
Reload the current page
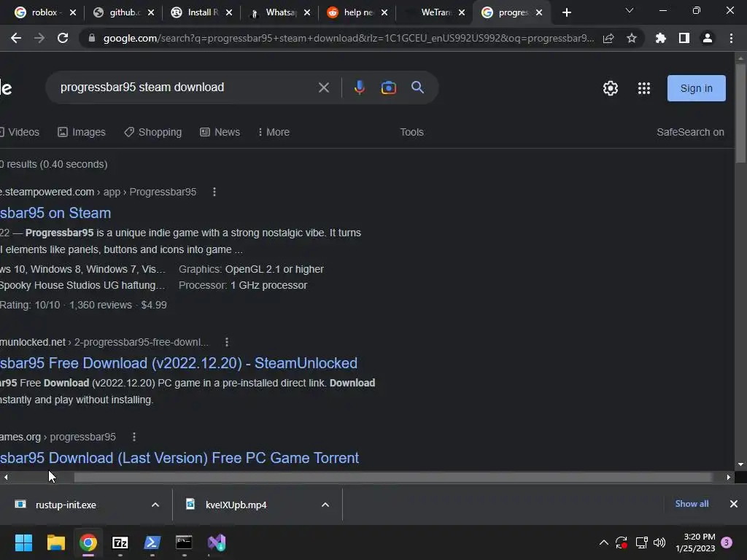click(63, 38)
